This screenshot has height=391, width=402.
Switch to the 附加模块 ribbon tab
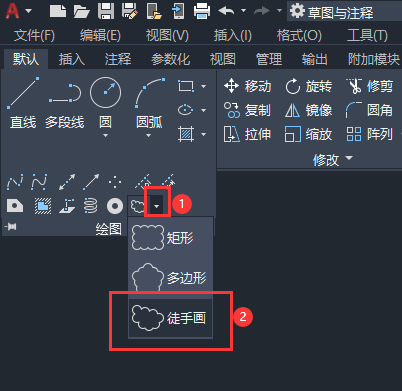coord(373,59)
